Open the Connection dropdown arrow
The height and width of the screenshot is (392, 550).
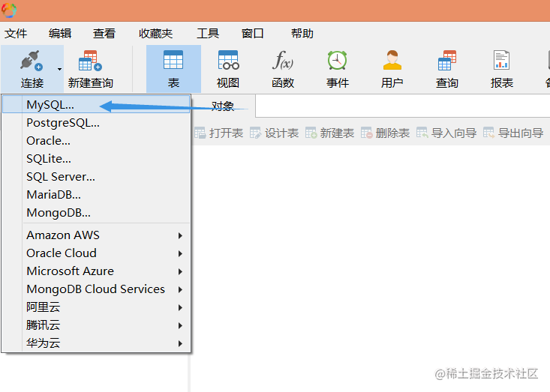tap(59, 69)
